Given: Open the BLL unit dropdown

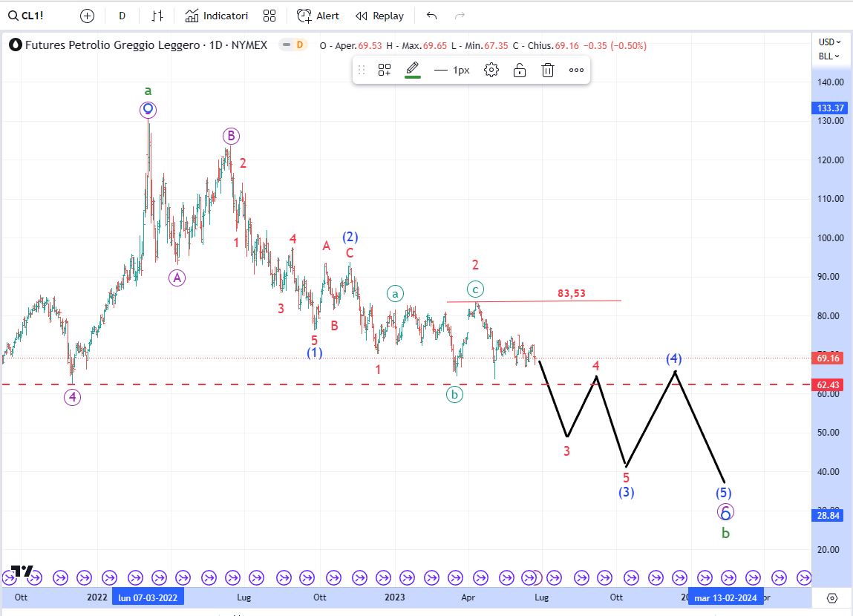Looking at the screenshot, I should pyautogui.click(x=829, y=56).
